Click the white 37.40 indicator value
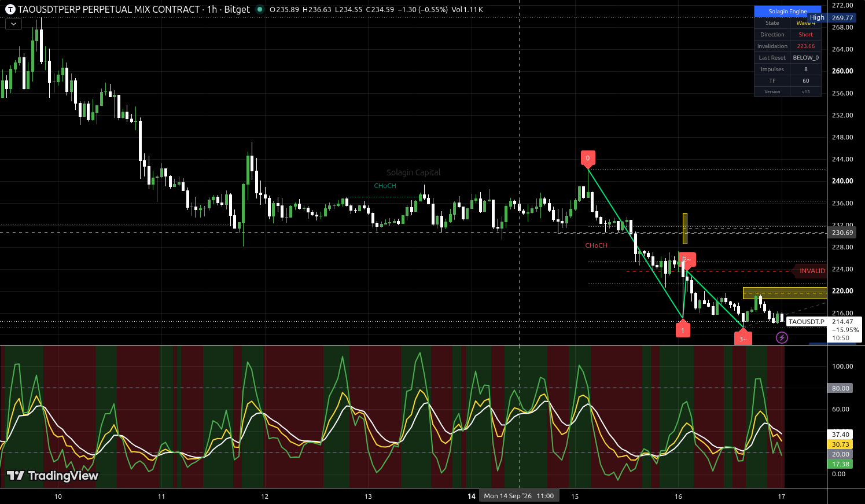The width and height of the screenshot is (865, 504). 841,435
